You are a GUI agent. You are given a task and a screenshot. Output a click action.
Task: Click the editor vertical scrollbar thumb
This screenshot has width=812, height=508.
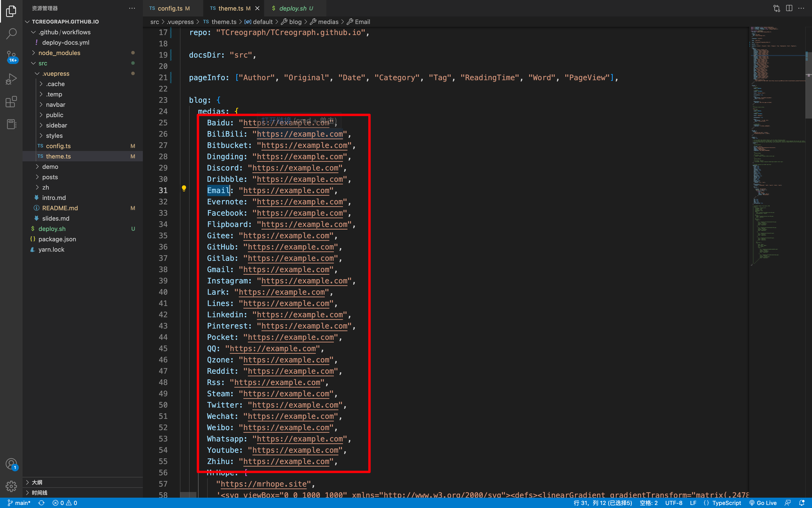point(808,85)
